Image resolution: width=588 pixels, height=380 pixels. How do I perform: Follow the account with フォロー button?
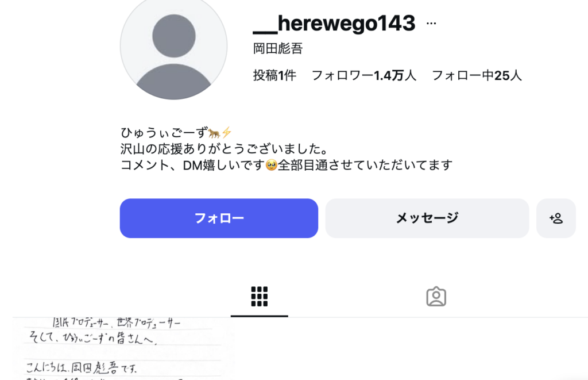tap(219, 218)
